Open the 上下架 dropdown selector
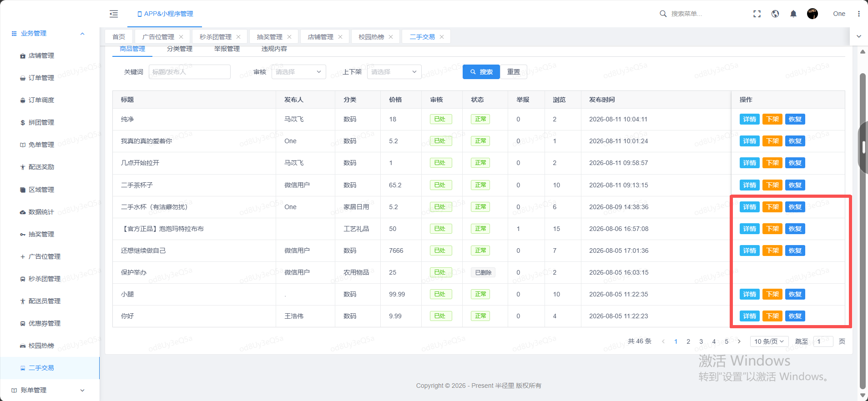The width and height of the screenshot is (868, 401). coord(394,72)
